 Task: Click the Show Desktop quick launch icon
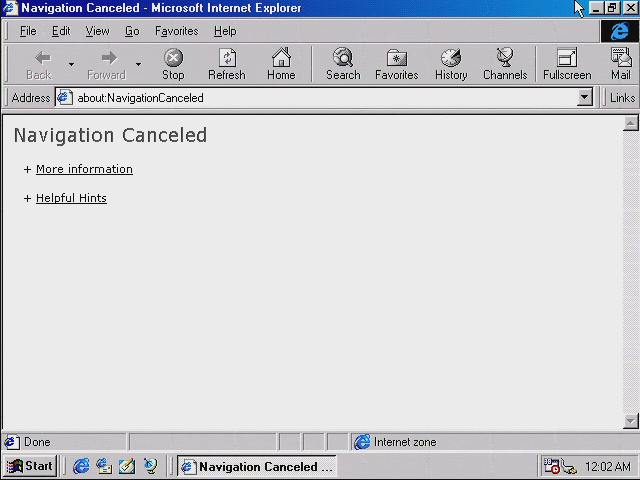click(x=127, y=466)
